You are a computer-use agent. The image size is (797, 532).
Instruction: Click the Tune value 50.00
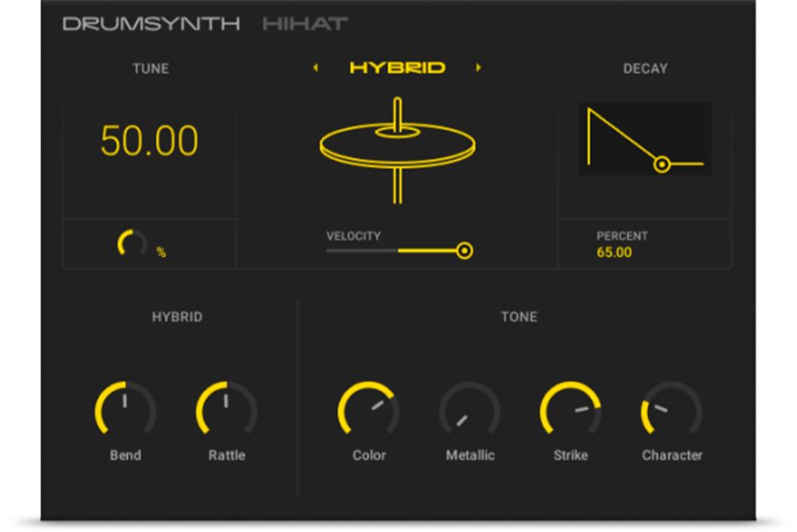coord(149,141)
